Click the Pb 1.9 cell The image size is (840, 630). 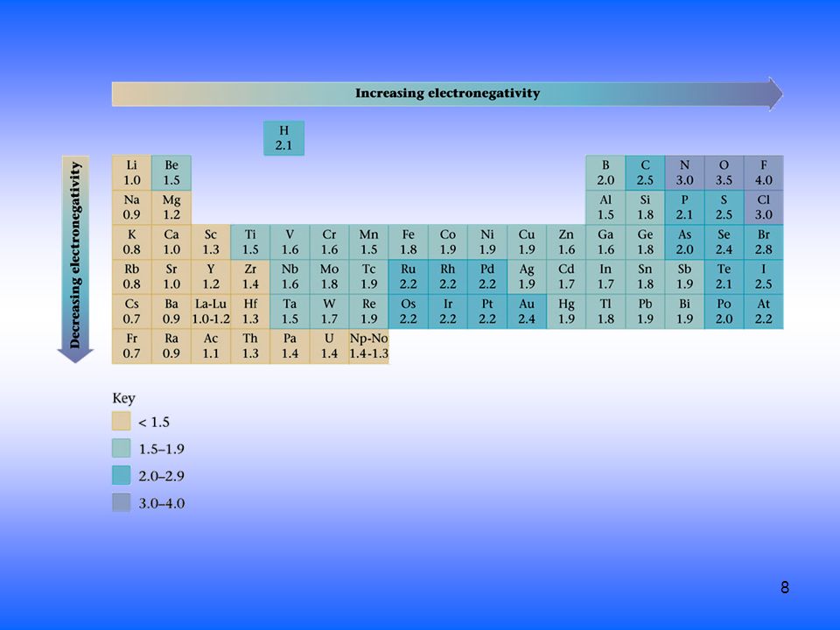pos(645,311)
